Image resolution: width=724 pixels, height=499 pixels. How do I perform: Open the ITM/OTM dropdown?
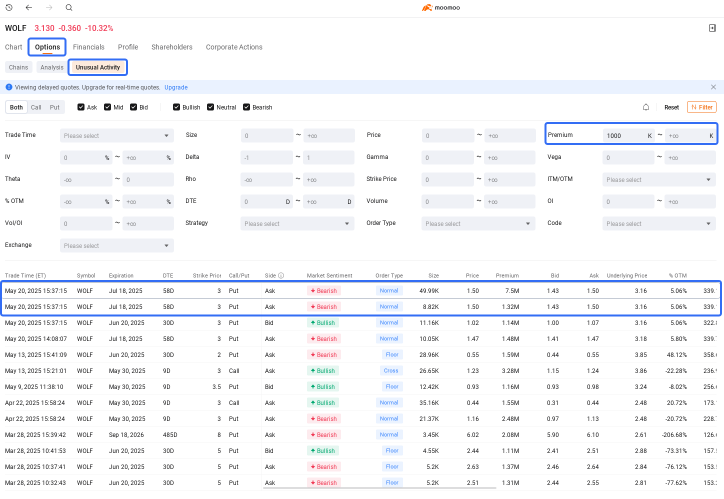coord(659,180)
